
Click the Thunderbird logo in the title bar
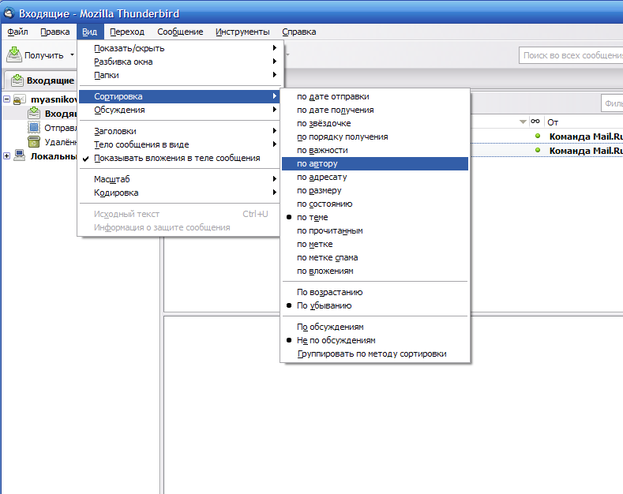[9, 14]
